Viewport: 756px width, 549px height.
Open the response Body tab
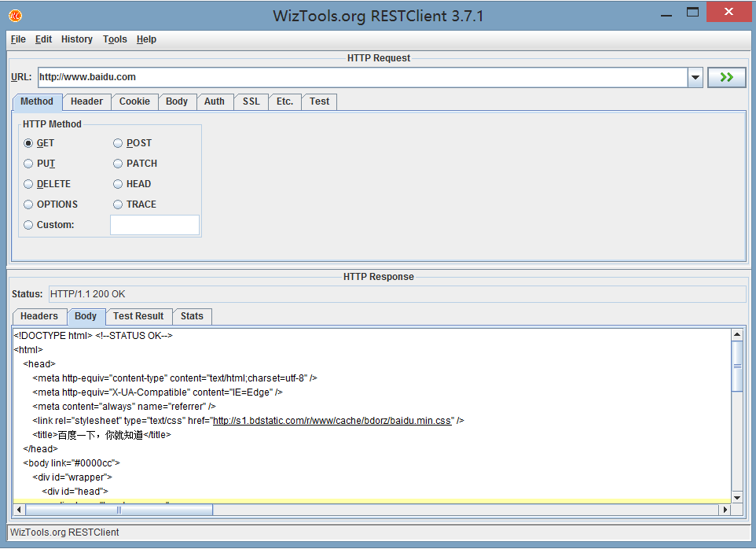coord(86,316)
